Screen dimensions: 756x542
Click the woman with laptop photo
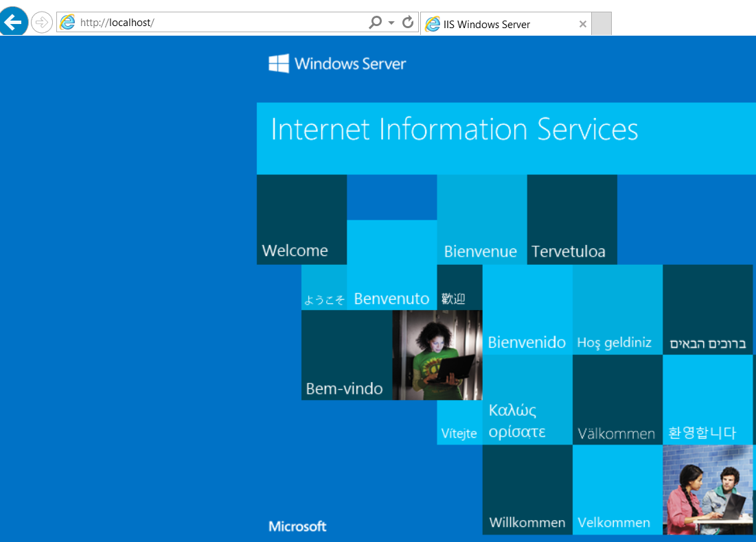[x=437, y=355]
